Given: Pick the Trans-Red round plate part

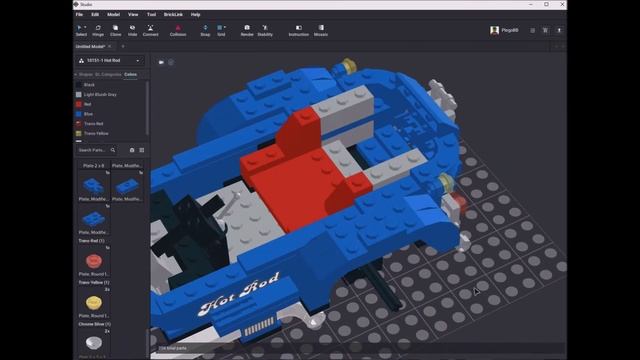Looking at the screenshot, I should click(93, 261).
